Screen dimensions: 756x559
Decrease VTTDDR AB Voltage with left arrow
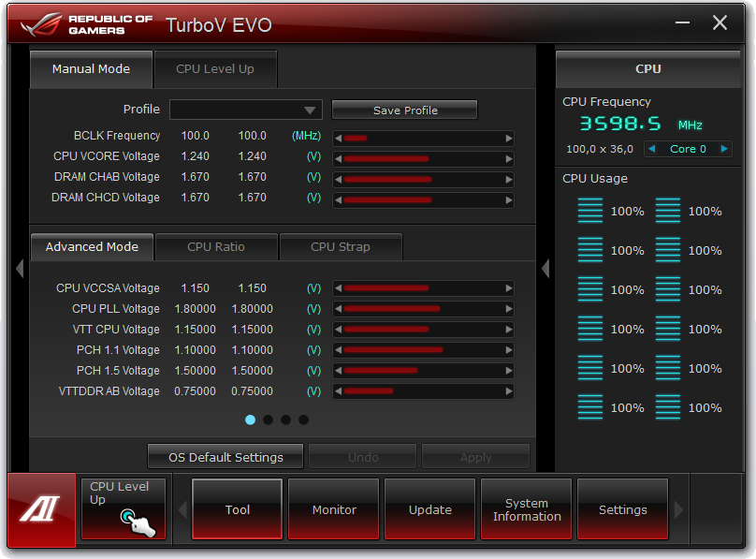[x=339, y=391]
